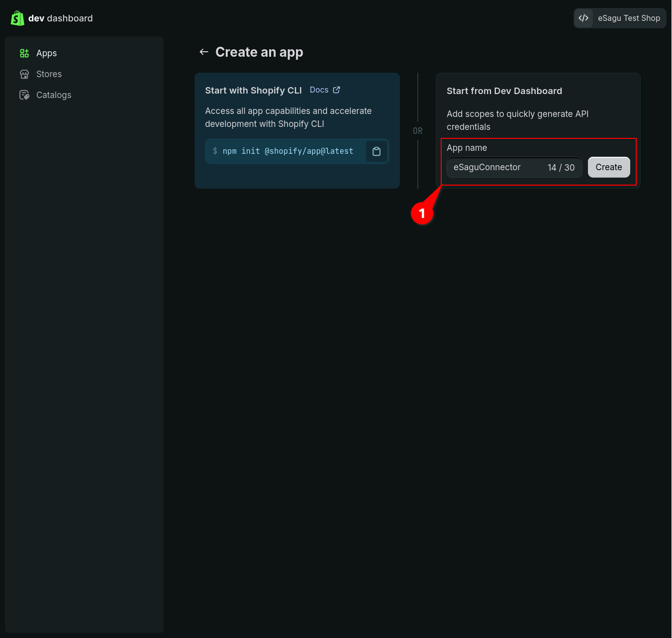Viewport: 672px width, 638px height.
Task: Click the code brackets icon beside eSagu Test Shop
Action: pos(583,18)
